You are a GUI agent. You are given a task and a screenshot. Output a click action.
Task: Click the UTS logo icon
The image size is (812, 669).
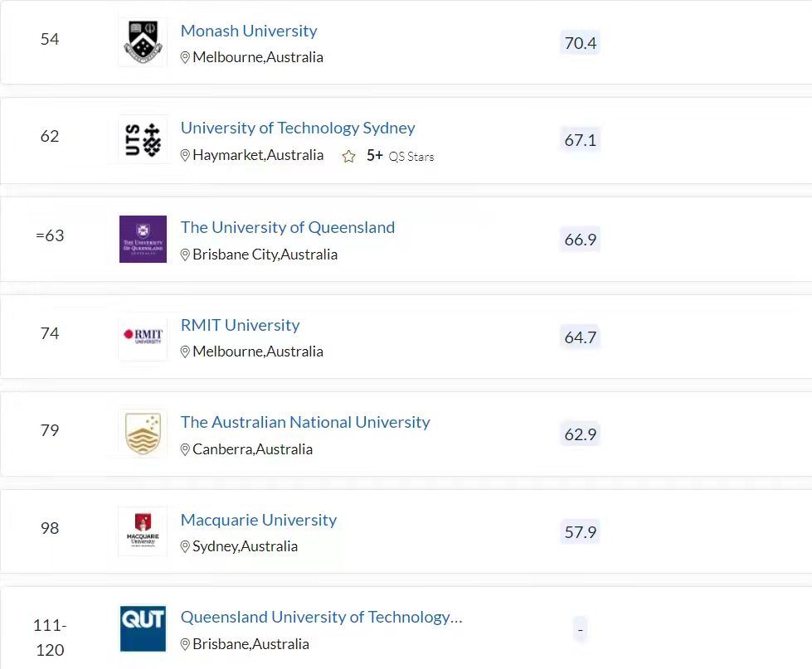(x=143, y=139)
